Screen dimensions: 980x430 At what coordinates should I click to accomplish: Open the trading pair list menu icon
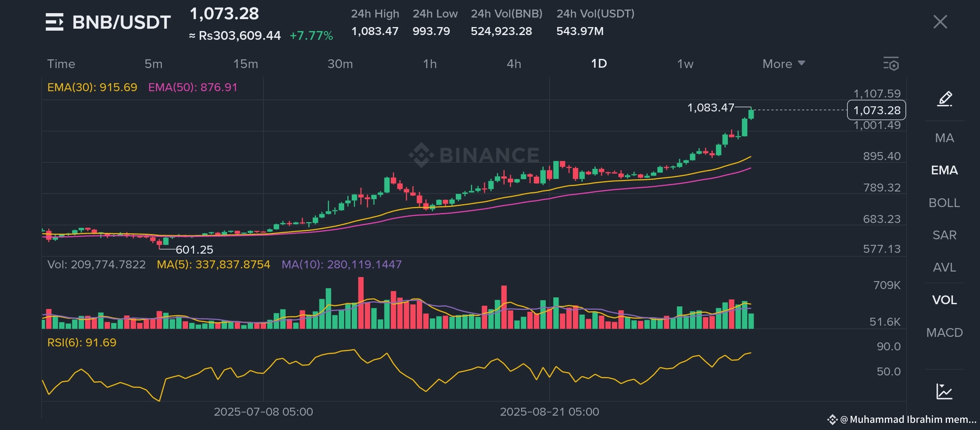point(55,22)
